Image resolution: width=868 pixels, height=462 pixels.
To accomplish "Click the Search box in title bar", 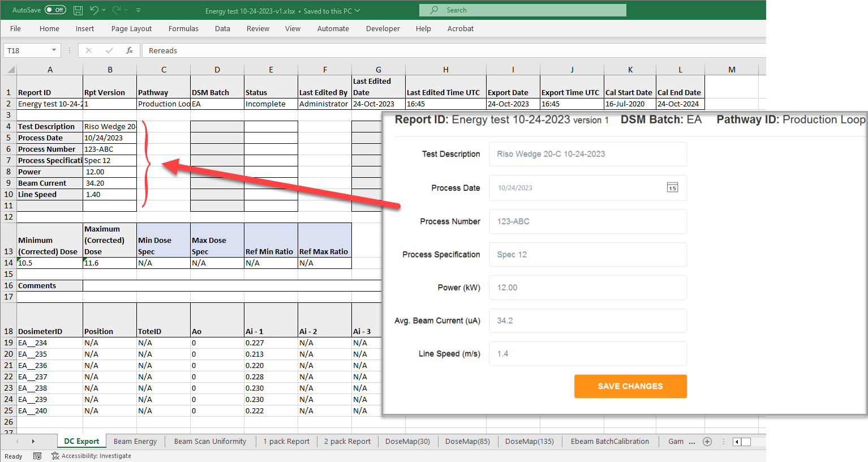I will [x=523, y=10].
